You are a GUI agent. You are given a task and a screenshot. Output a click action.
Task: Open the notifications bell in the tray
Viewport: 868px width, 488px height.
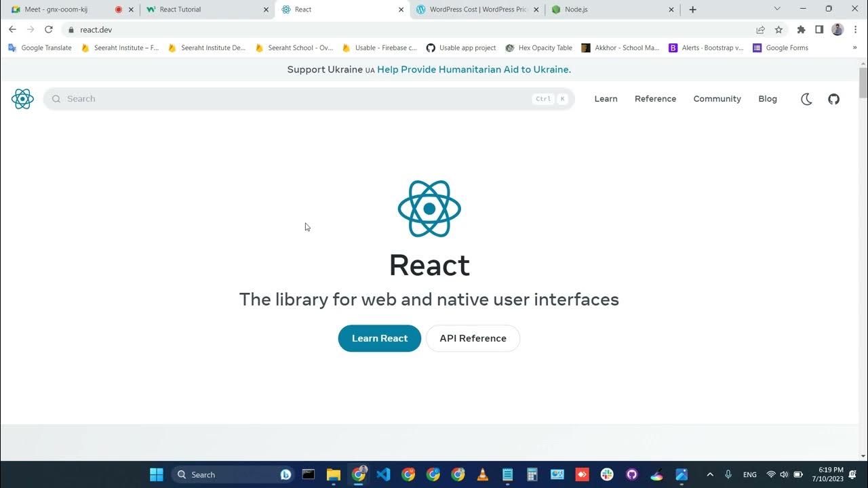[854, 474]
